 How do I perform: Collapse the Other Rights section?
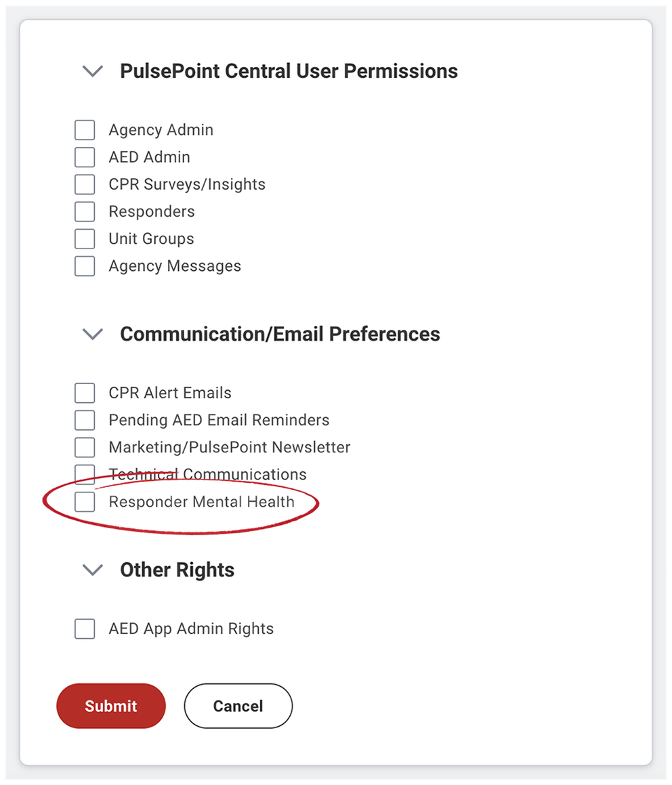click(x=92, y=570)
